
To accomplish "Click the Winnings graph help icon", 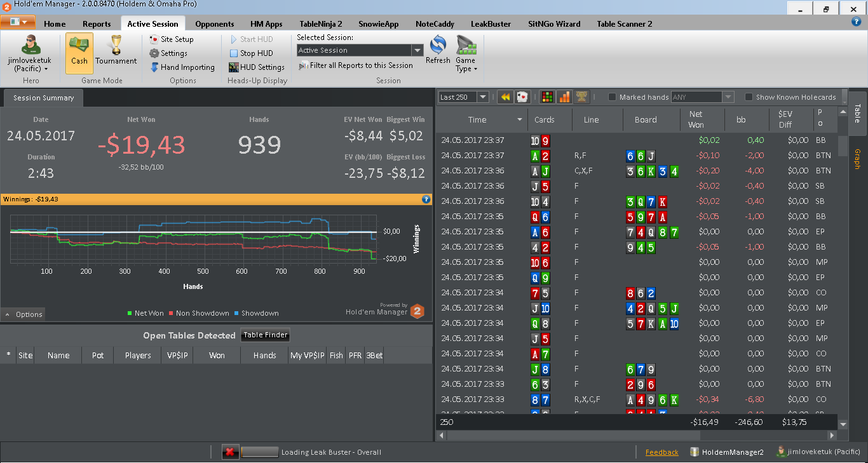I will 426,199.
